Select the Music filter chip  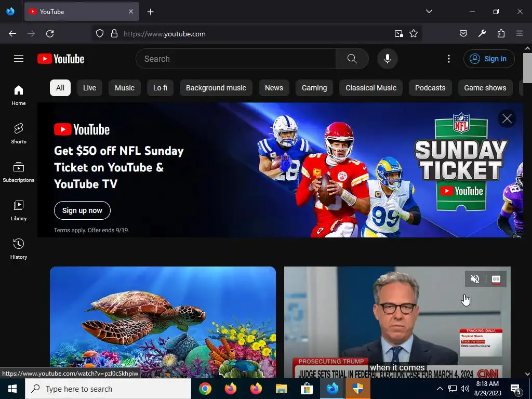pyautogui.click(x=125, y=88)
